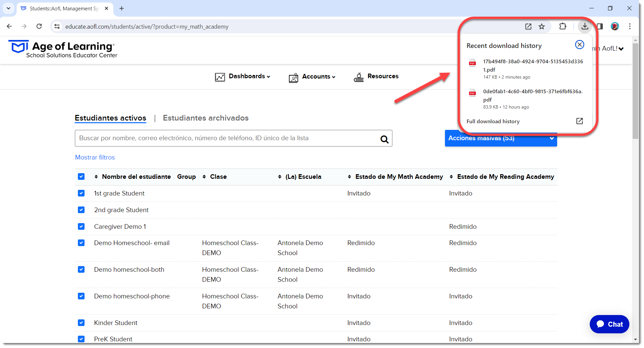Select Demo homeschool-both name

pyautogui.click(x=129, y=269)
